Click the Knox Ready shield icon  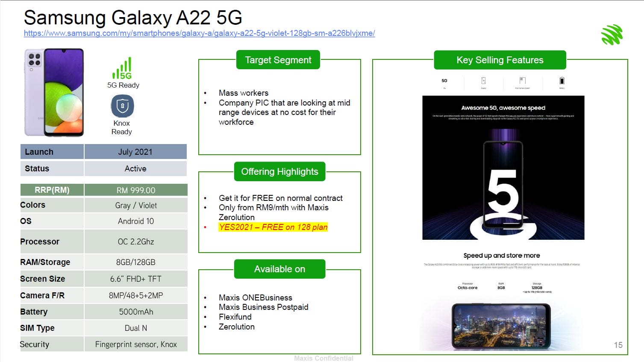(122, 106)
